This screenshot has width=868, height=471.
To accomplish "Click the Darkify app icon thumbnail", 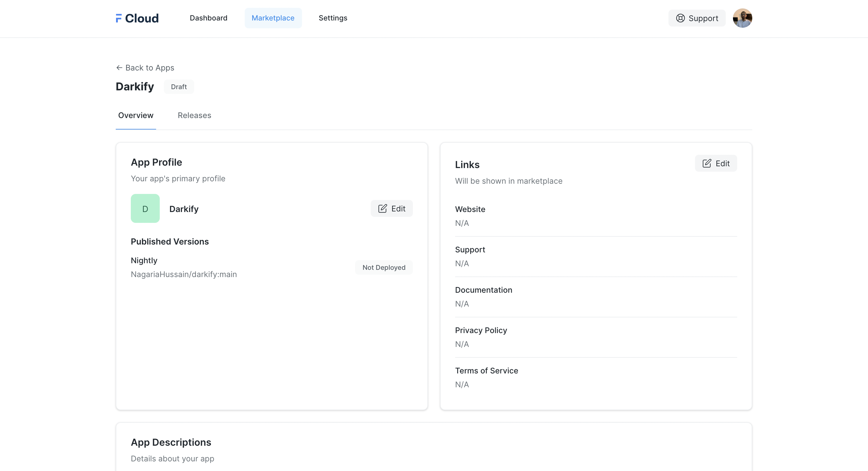I will coord(144,208).
